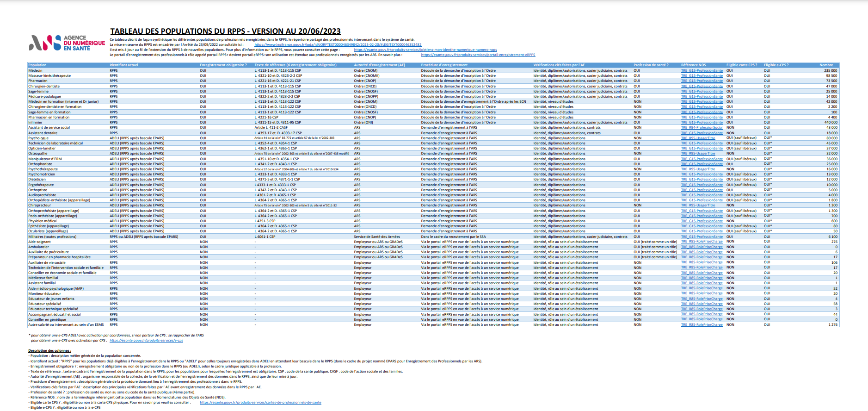Select the 'Identifiant actuel' column header
The height and width of the screenshot is (411, 868).
[x=124, y=65]
